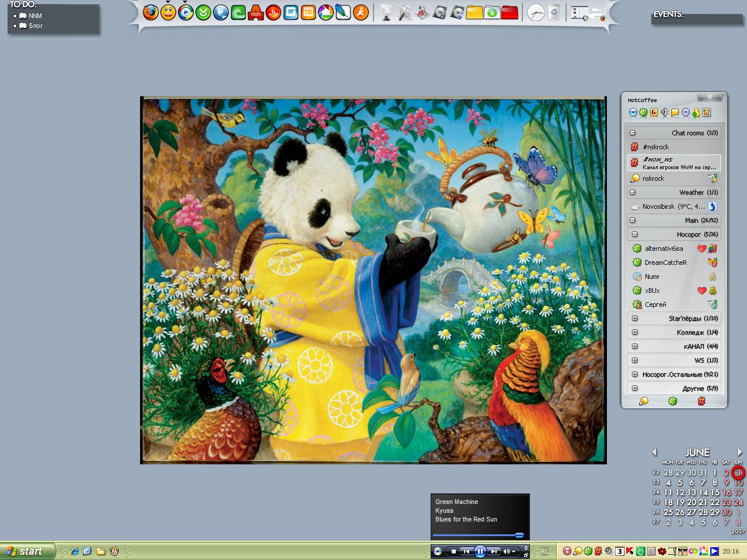The height and width of the screenshot is (560, 747).
Task: Collapse the Chat rooms group
Action: (632, 133)
